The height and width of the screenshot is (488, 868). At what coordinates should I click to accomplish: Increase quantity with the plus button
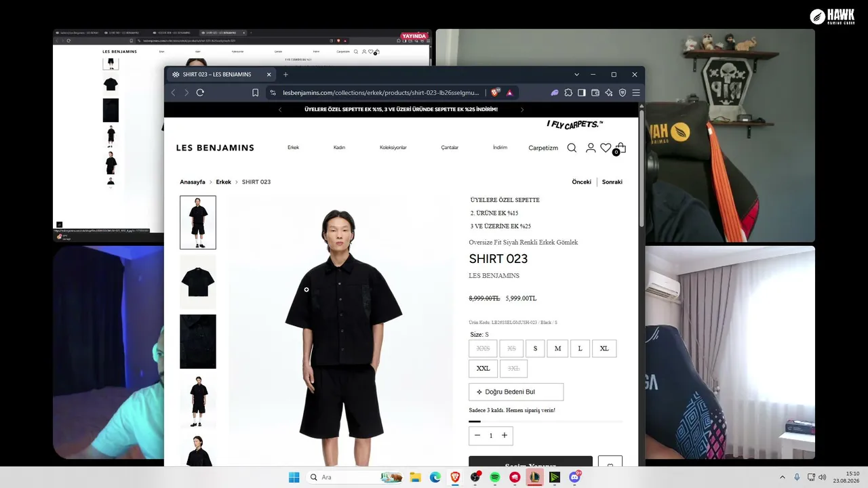[x=505, y=435]
